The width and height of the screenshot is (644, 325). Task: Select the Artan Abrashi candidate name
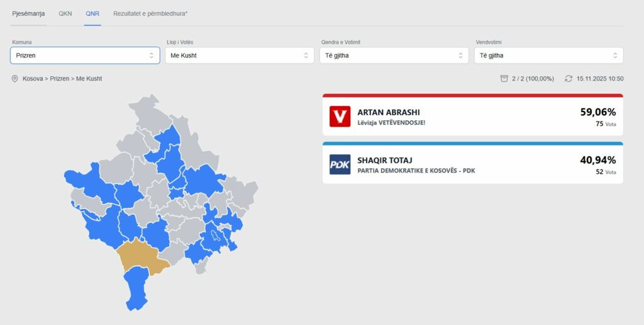(x=388, y=112)
